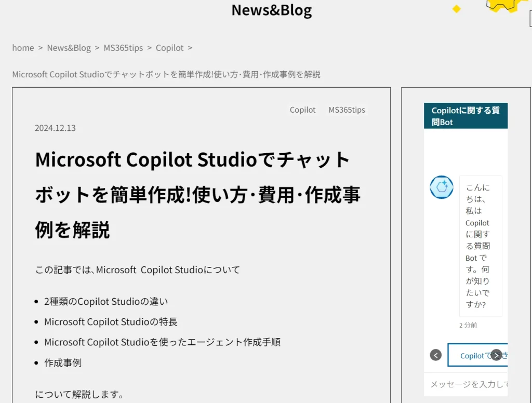532x403 pixels.
Task: Click the article title heading in the post
Action: pos(198,195)
